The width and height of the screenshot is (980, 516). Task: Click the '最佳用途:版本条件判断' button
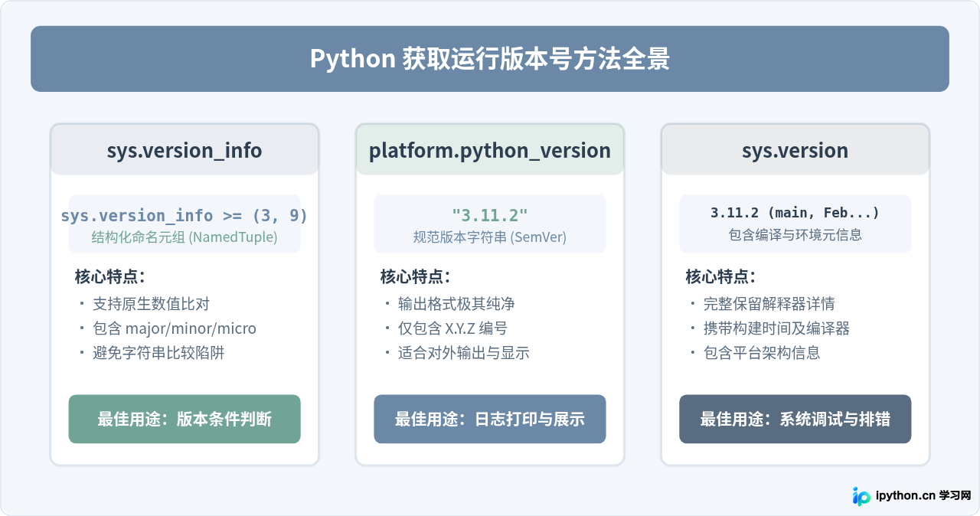[x=185, y=419]
